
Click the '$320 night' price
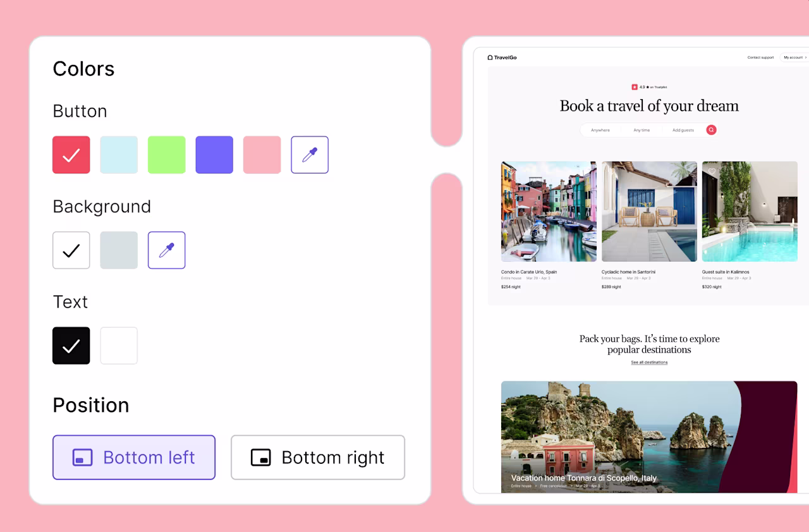(712, 287)
